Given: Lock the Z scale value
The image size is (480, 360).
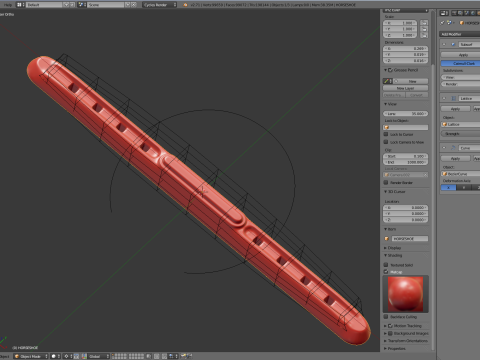Looking at the screenshot, I should coord(424,35).
